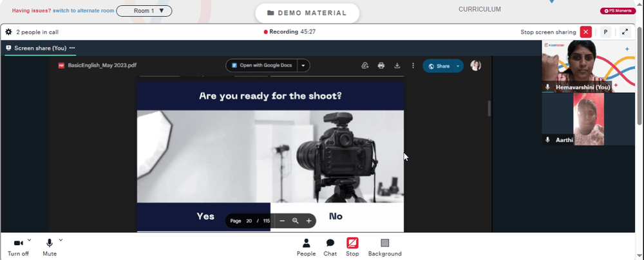Download the PDF using download icon
This screenshot has height=260, width=644.
pos(397,65)
